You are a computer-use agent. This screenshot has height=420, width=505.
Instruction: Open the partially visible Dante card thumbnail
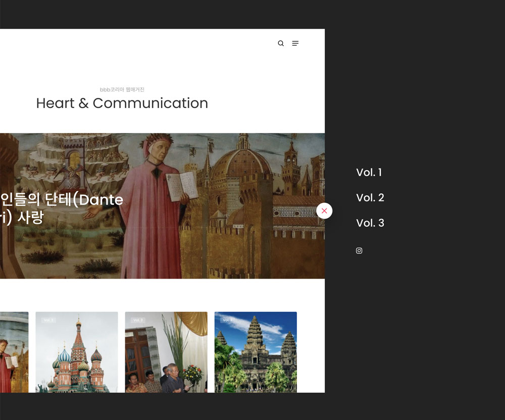coord(14,352)
